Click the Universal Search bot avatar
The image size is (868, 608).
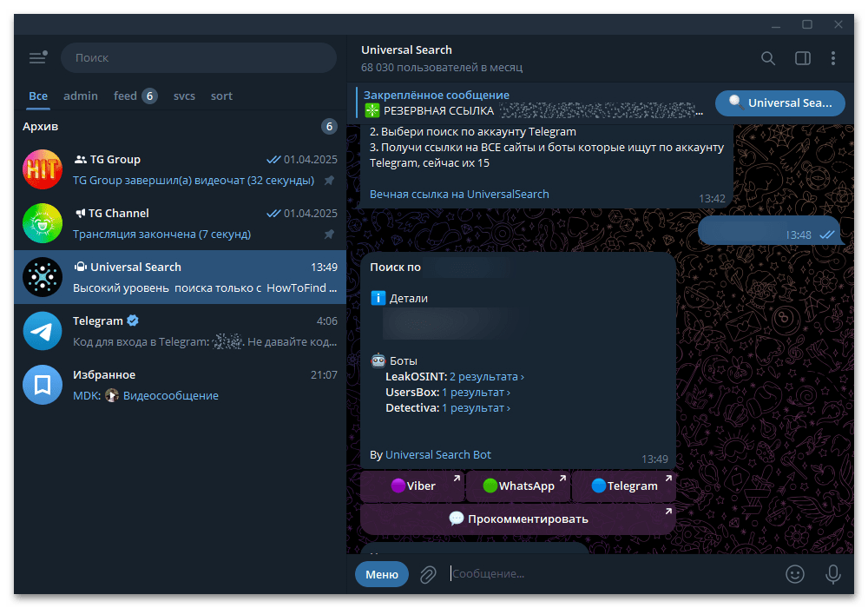(x=43, y=277)
